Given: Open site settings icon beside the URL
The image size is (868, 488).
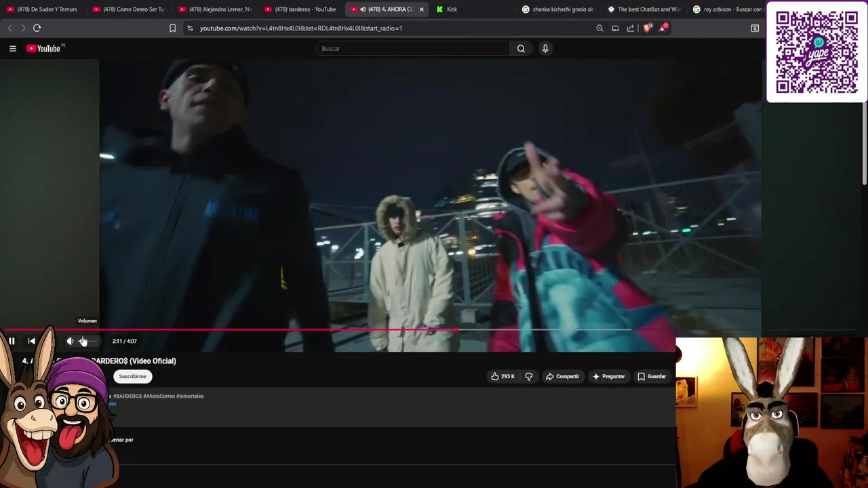Looking at the screenshot, I should (190, 28).
